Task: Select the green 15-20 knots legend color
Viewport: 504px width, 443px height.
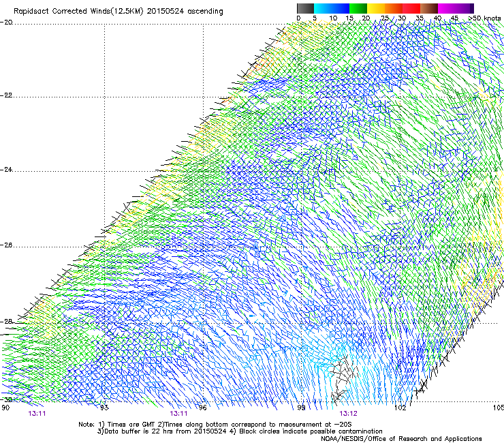Action: click(358, 8)
